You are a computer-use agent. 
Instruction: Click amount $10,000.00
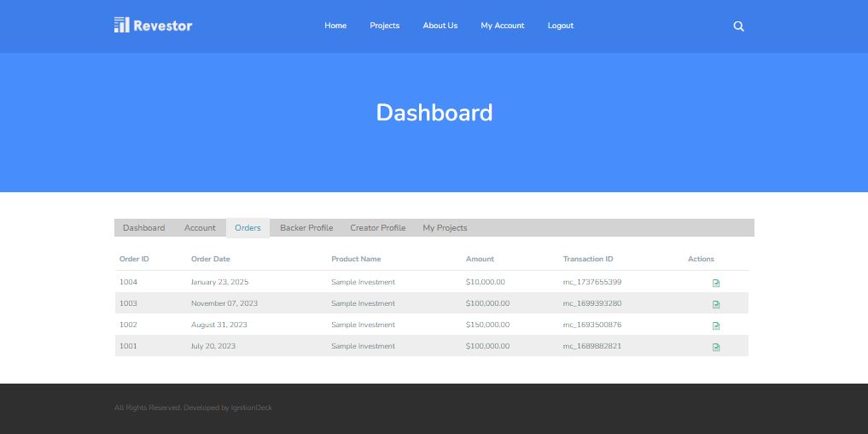click(x=486, y=282)
